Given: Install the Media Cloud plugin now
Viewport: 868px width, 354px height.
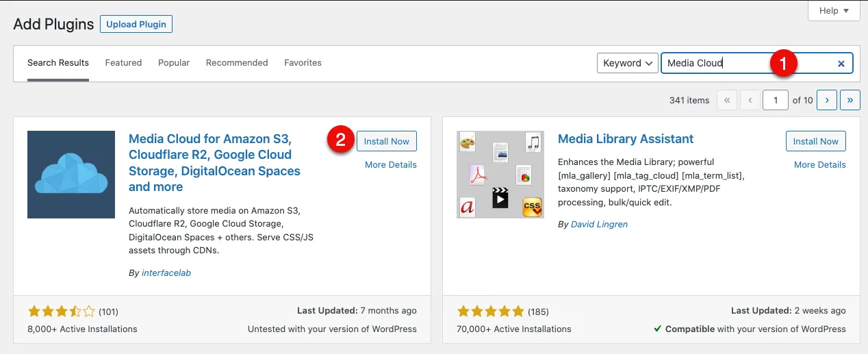Looking at the screenshot, I should pyautogui.click(x=387, y=141).
